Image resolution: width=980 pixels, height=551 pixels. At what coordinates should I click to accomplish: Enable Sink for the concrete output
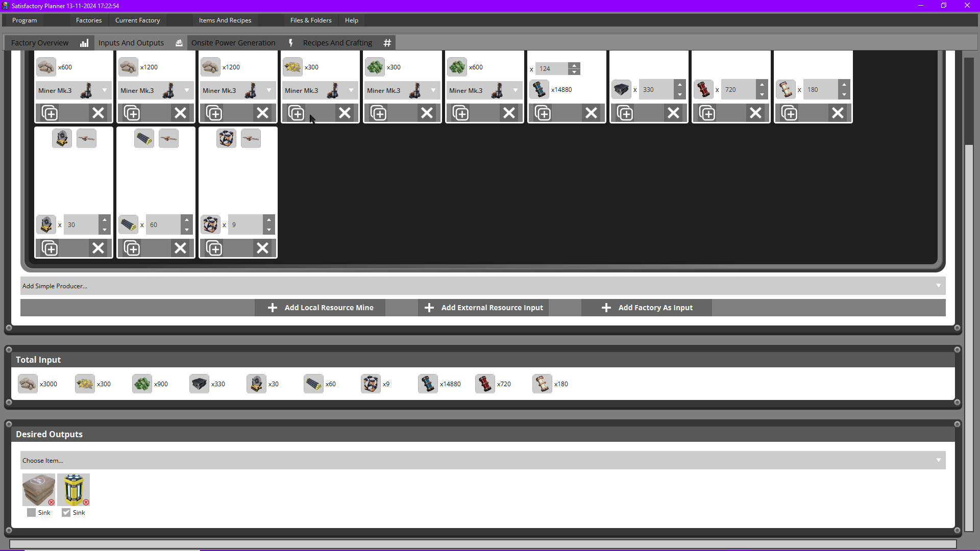pyautogui.click(x=32, y=513)
